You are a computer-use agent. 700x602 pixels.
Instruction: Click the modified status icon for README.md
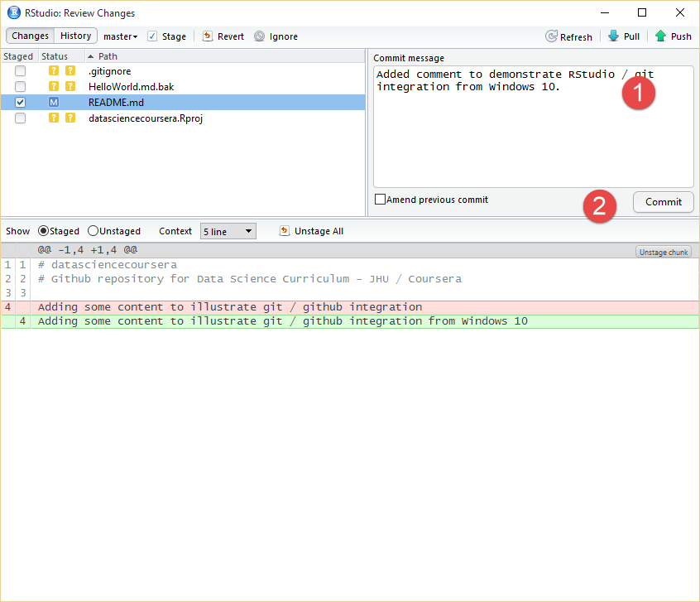[x=54, y=102]
